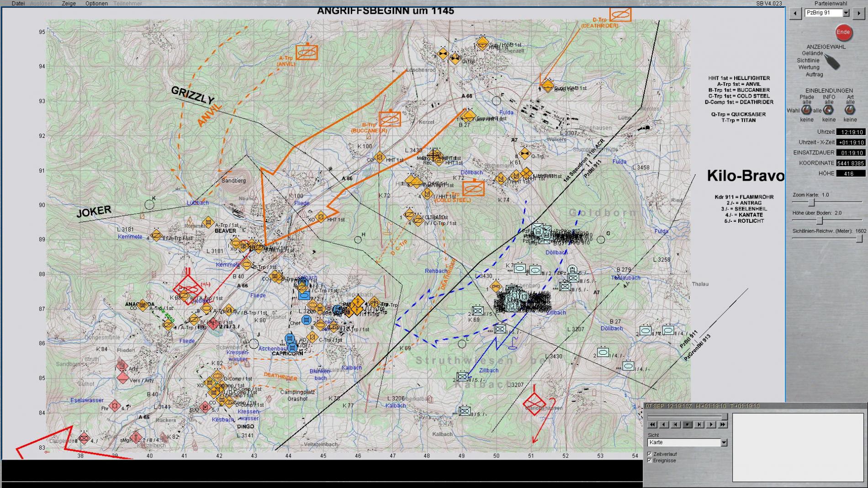The height and width of the screenshot is (488, 868).
Task: Open the Zeige menu
Action: pyautogui.click(x=69, y=3)
